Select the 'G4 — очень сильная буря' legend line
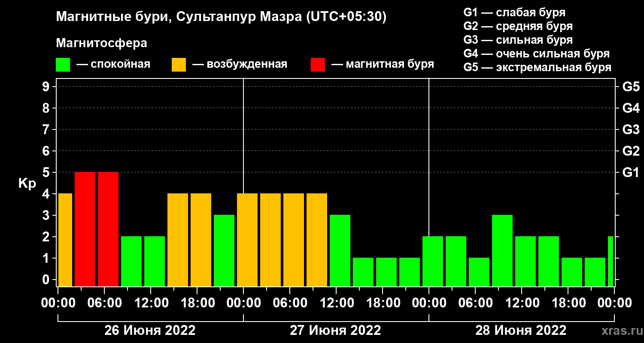 [x=537, y=54]
